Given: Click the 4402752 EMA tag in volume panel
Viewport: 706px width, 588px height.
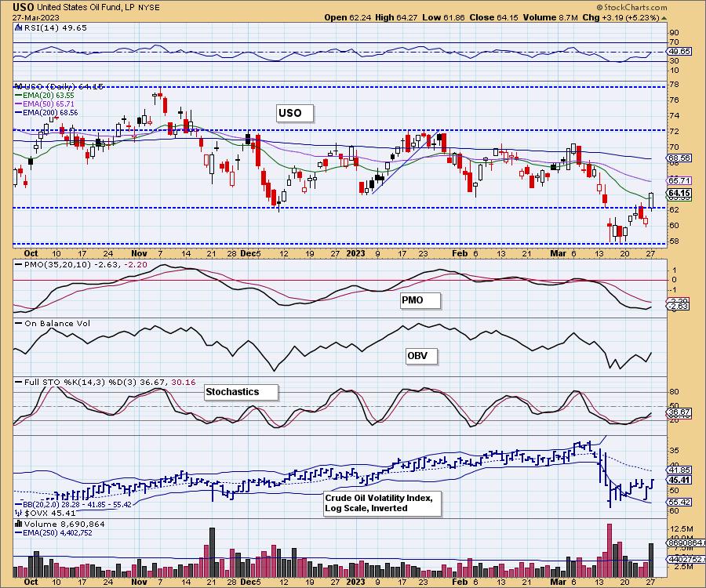Looking at the screenshot, I should click(x=686, y=559).
